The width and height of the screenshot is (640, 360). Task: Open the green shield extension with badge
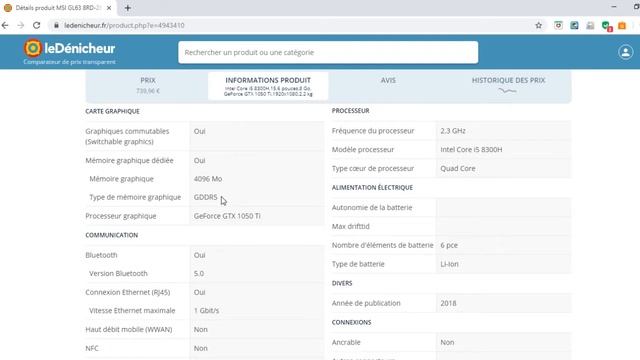[606, 26]
